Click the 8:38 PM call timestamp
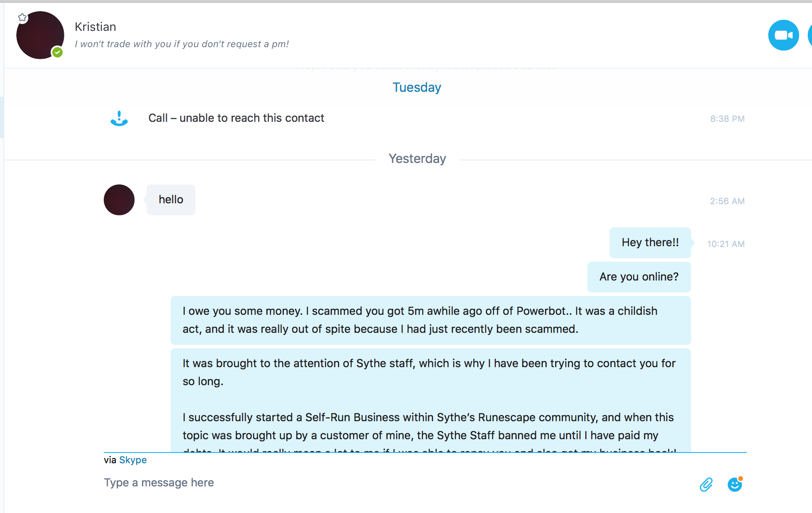The width and height of the screenshot is (812, 513). [727, 119]
